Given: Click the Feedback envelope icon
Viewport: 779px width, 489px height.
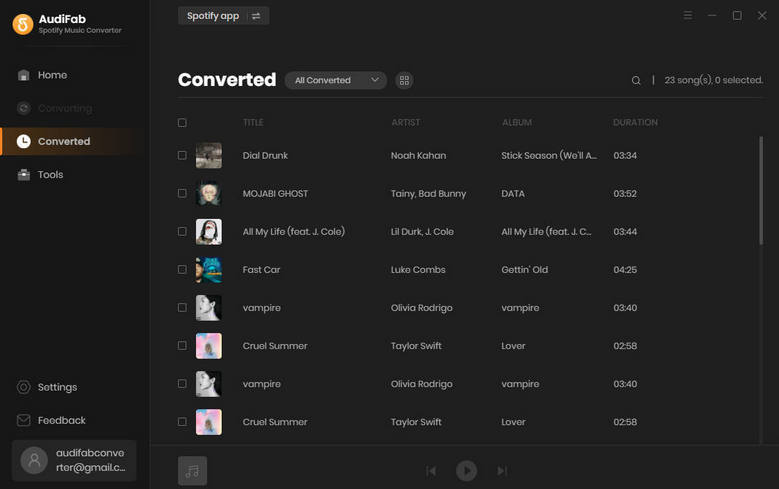Looking at the screenshot, I should pyautogui.click(x=23, y=420).
